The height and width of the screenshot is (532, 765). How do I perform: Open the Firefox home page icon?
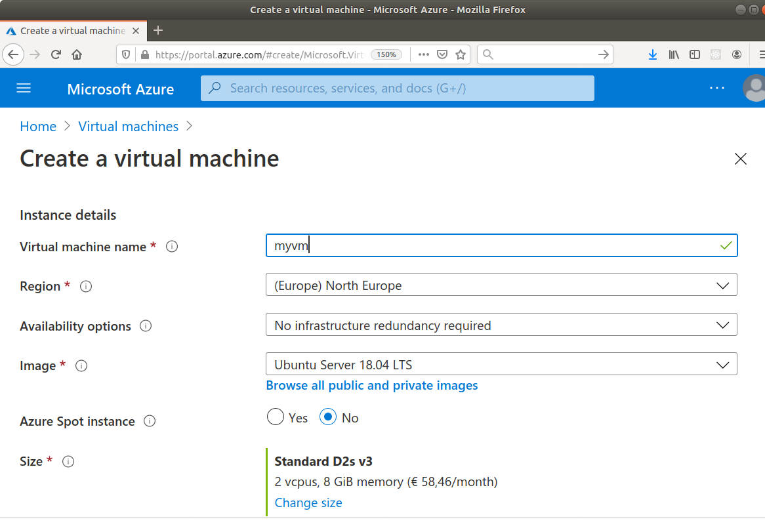pyautogui.click(x=77, y=54)
